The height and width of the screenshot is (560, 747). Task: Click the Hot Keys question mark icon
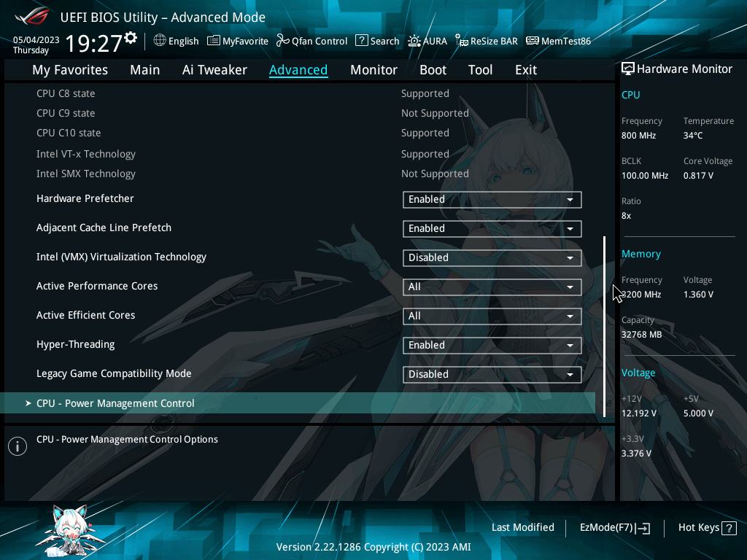click(x=729, y=528)
